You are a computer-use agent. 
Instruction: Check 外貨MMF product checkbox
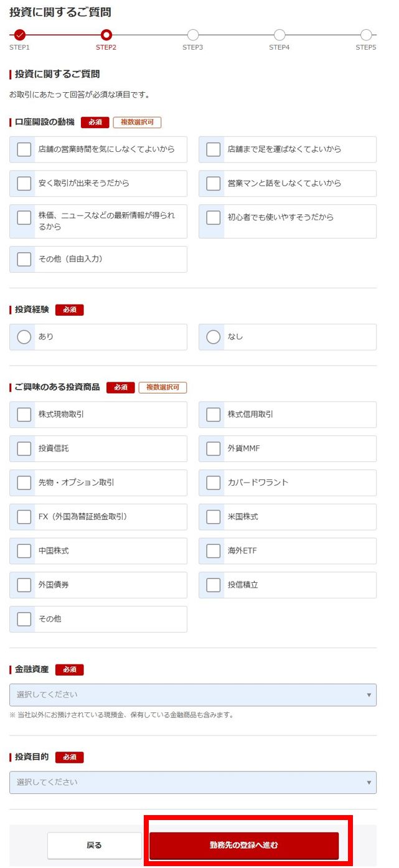212,448
